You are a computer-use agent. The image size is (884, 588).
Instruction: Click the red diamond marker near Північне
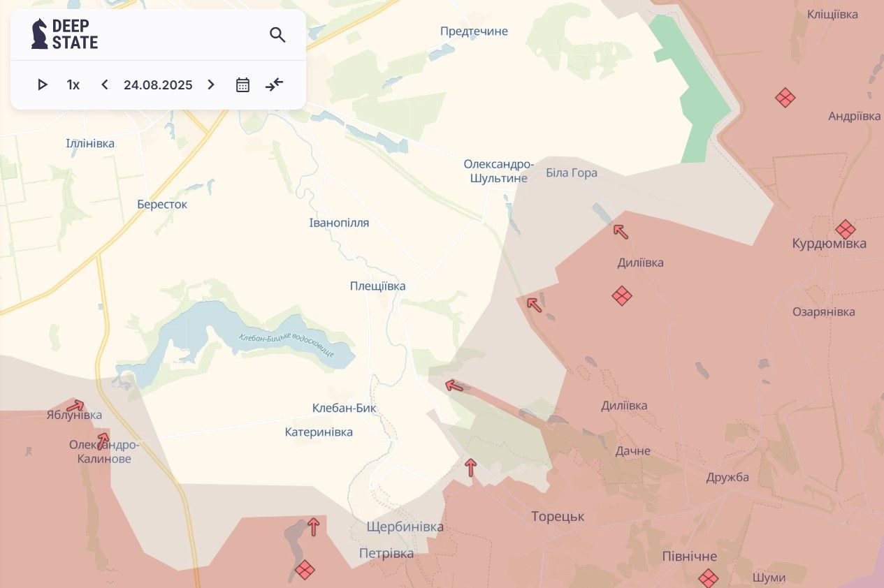(708, 578)
